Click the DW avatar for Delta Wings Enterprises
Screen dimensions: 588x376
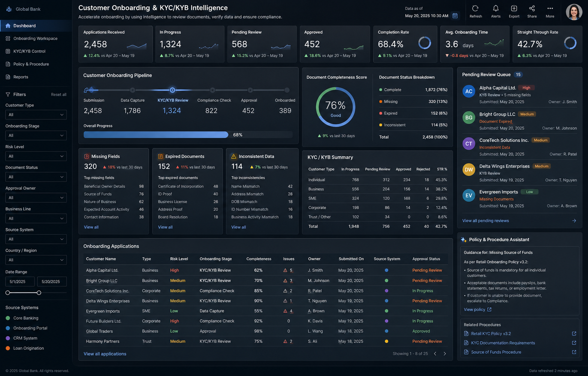469,169
